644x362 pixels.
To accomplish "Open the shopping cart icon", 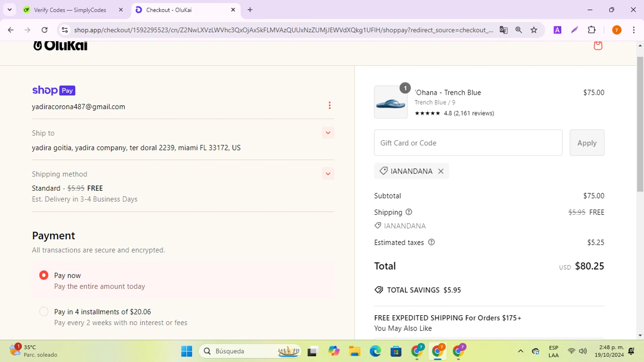I will (x=598, y=45).
